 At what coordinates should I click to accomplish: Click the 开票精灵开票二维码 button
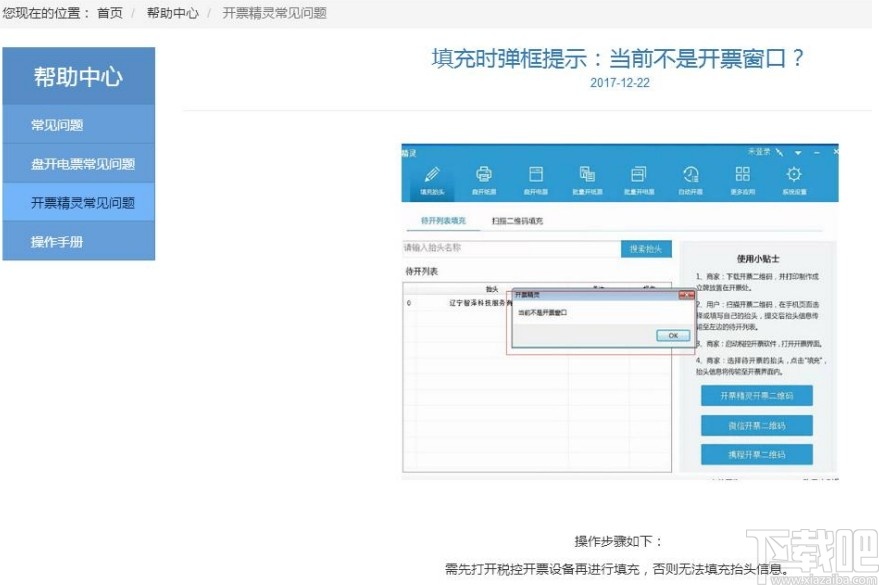pyautogui.click(x=757, y=396)
